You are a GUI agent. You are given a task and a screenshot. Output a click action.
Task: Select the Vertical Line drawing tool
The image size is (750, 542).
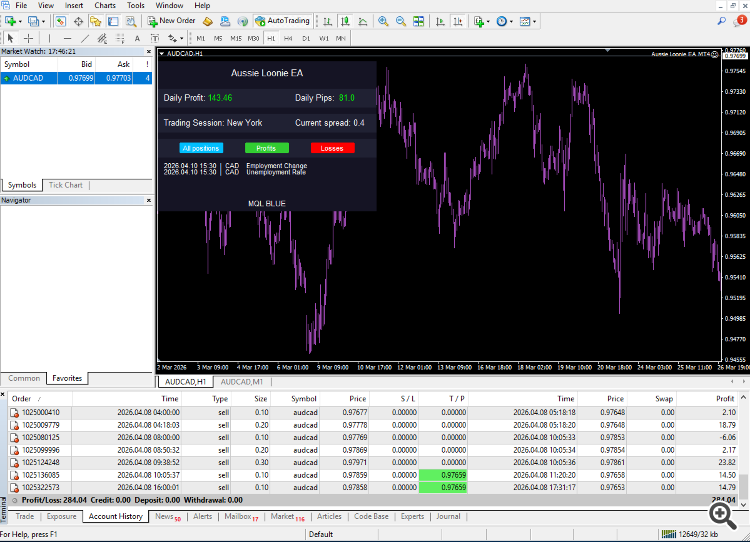[49, 38]
